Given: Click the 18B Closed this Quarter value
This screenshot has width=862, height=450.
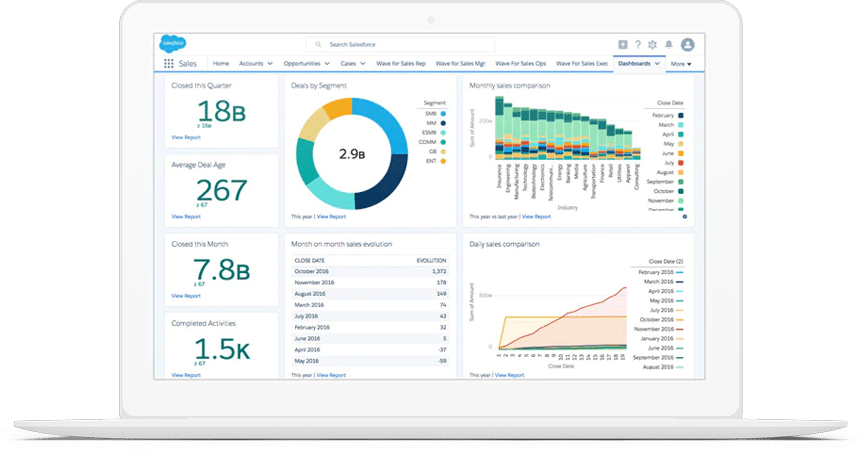Looking at the screenshot, I should [x=221, y=112].
